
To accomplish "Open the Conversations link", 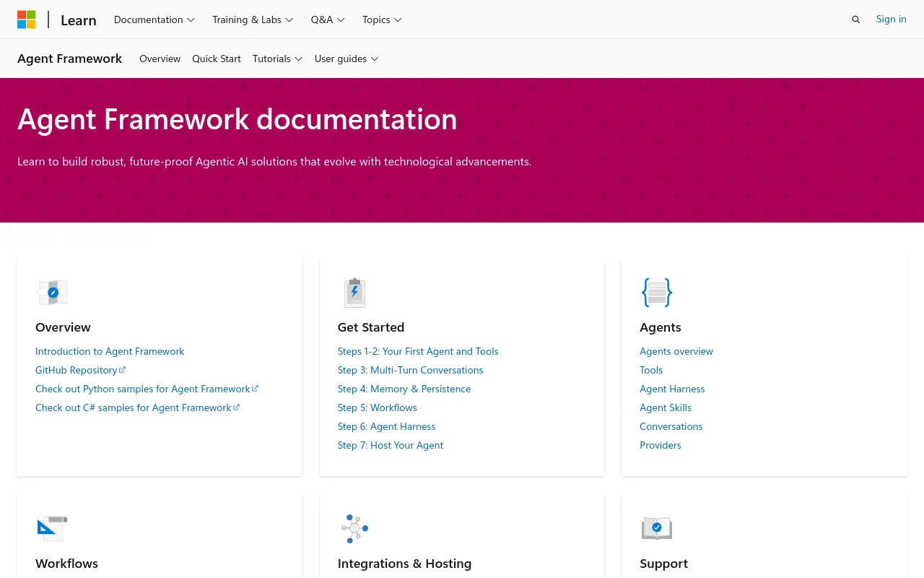I will [671, 426].
